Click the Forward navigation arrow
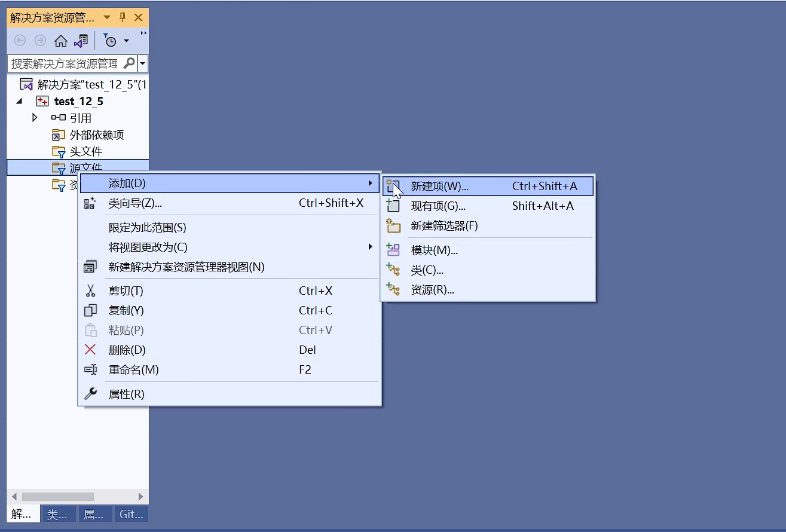 [x=40, y=41]
